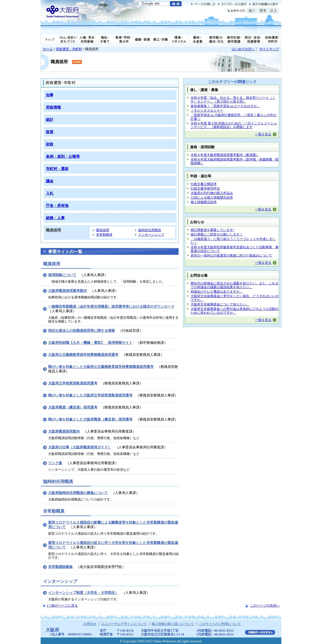This screenshot has height=644, width=322.
Task: Open 市町村・選挙 category
Action: 57,169
